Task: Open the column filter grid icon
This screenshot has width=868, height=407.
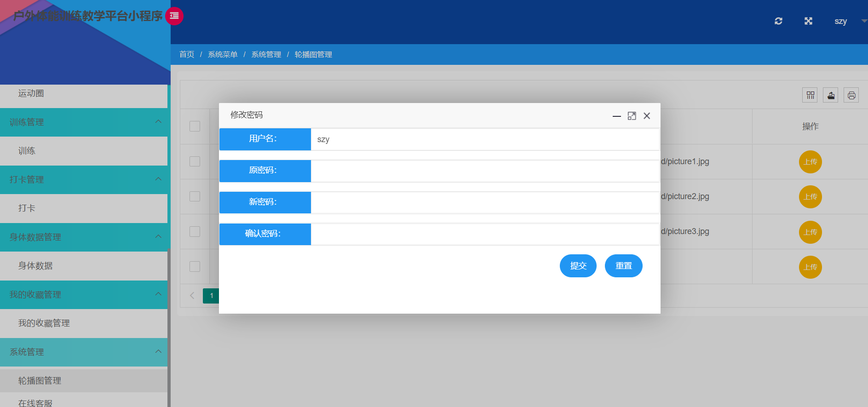Action: pos(810,95)
